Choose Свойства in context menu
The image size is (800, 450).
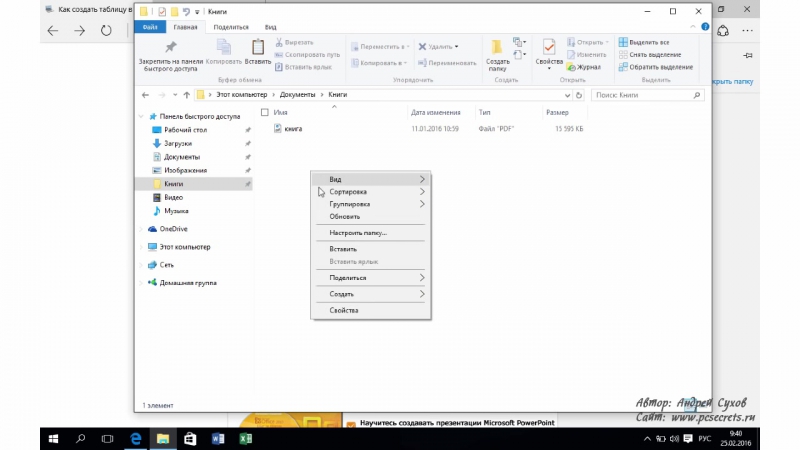(370, 310)
